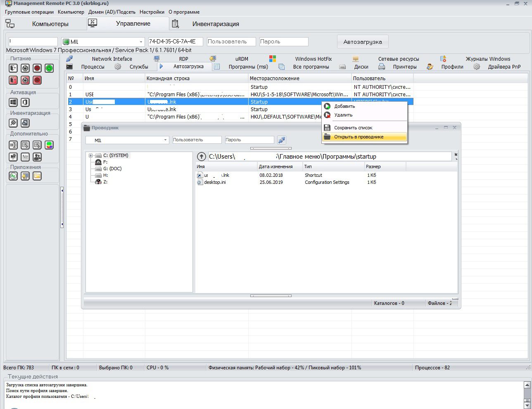532x409 pixels.
Task: Click the list-with-minus icon under Дополнительно
Action: click(37, 145)
